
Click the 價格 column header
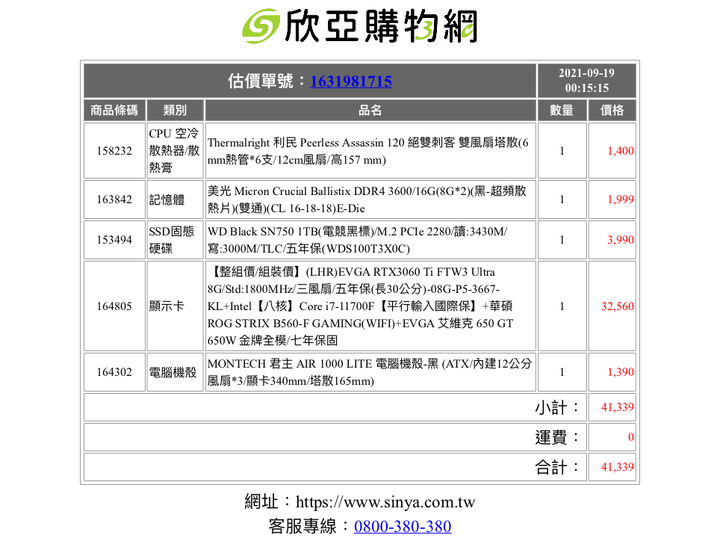coord(612,110)
